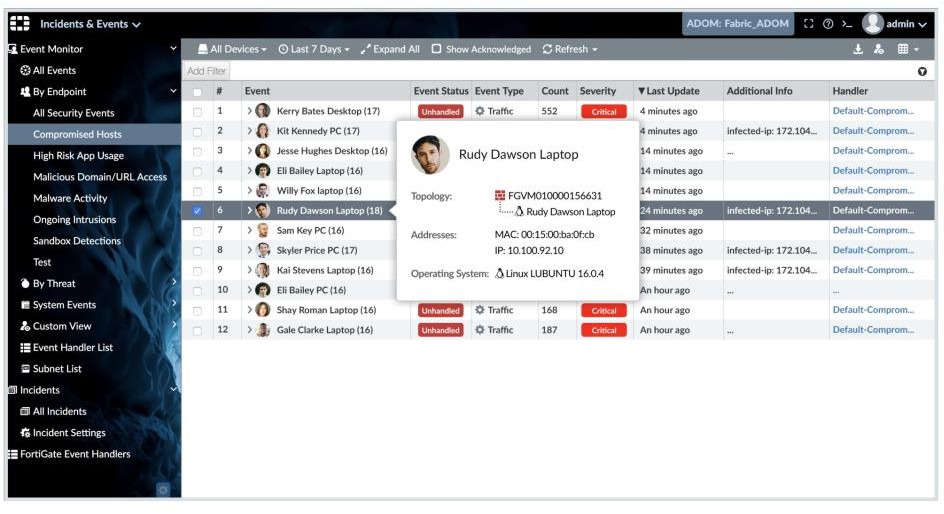Screen dimensions: 944x514
Task: Open the Last 7 Days time dropdown
Action: click(314, 49)
